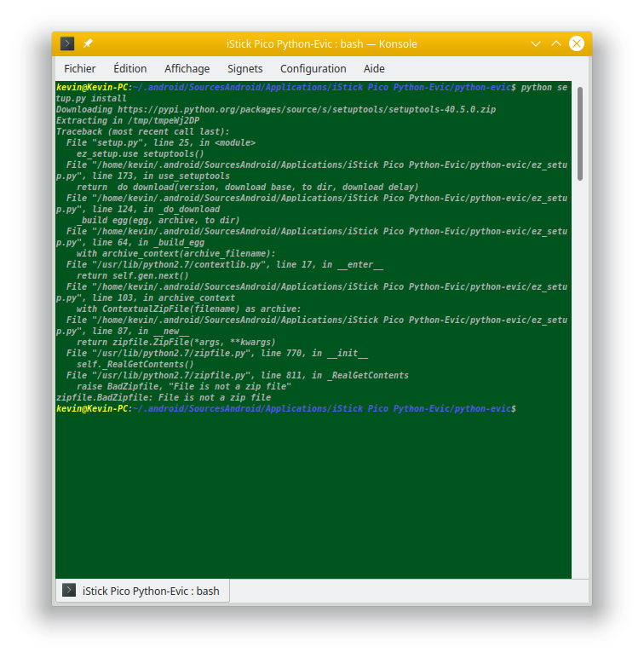Open the Signets menu
The image size is (644, 658).
click(244, 68)
